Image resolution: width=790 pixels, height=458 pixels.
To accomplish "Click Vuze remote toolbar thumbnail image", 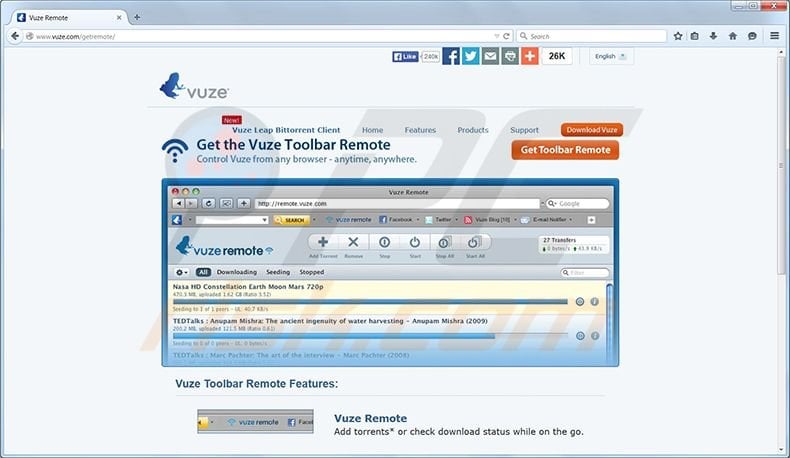I will click(255, 422).
